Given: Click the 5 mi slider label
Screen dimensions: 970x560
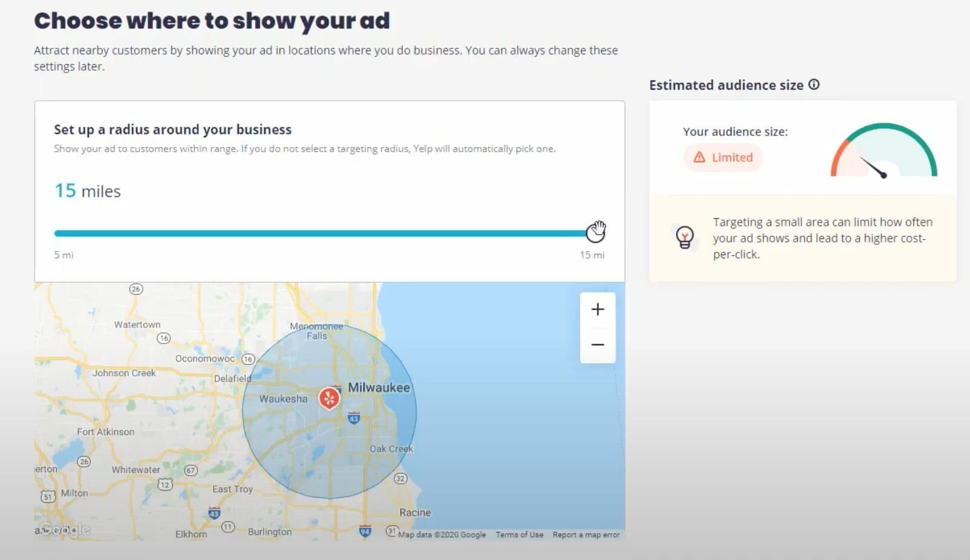Looking at the screenshot, I should point(63,255).
